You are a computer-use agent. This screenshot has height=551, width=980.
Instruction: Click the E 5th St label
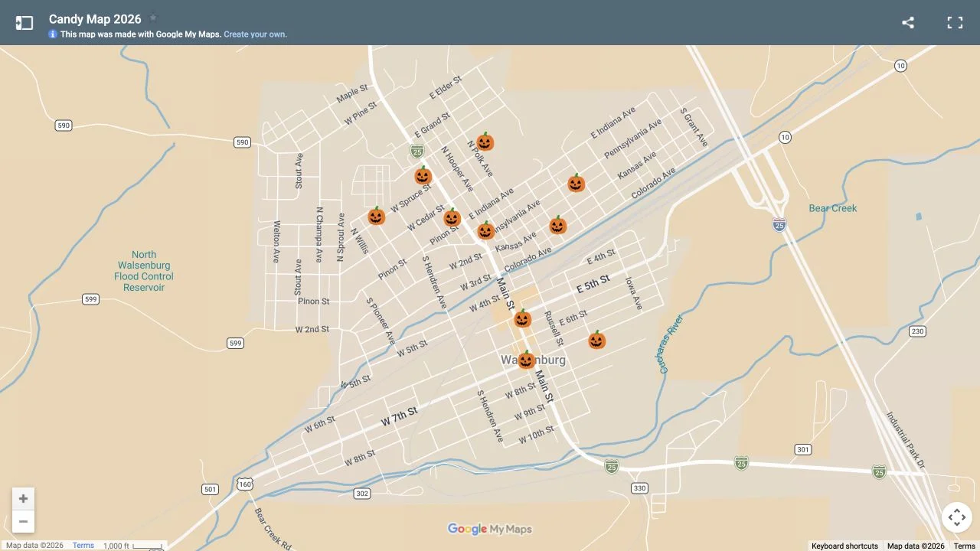tap(593, 284)
